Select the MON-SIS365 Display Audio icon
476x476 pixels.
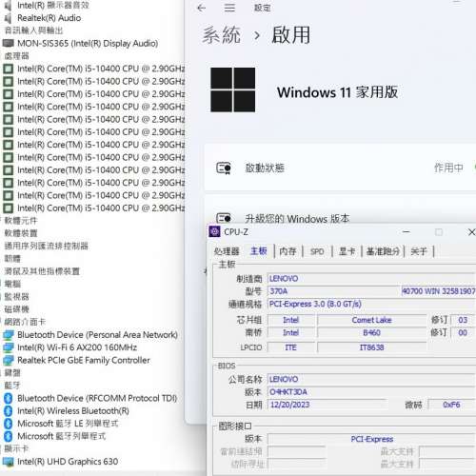pos(9,43)
